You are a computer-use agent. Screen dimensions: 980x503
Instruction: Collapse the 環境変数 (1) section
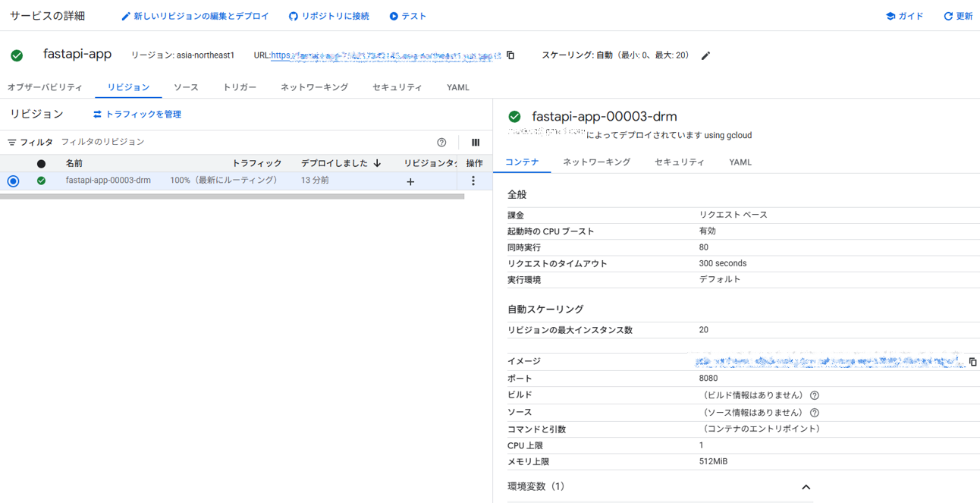click(x=806, y=487)
